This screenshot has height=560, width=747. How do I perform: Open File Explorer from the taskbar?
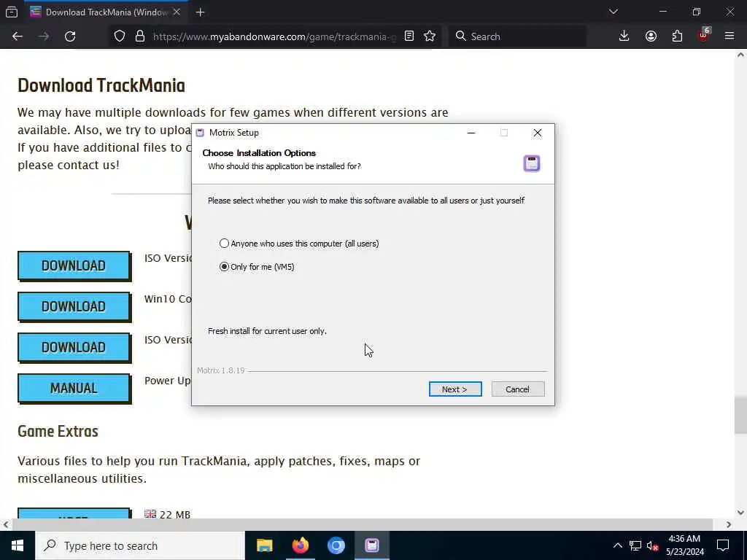point(264,545)
